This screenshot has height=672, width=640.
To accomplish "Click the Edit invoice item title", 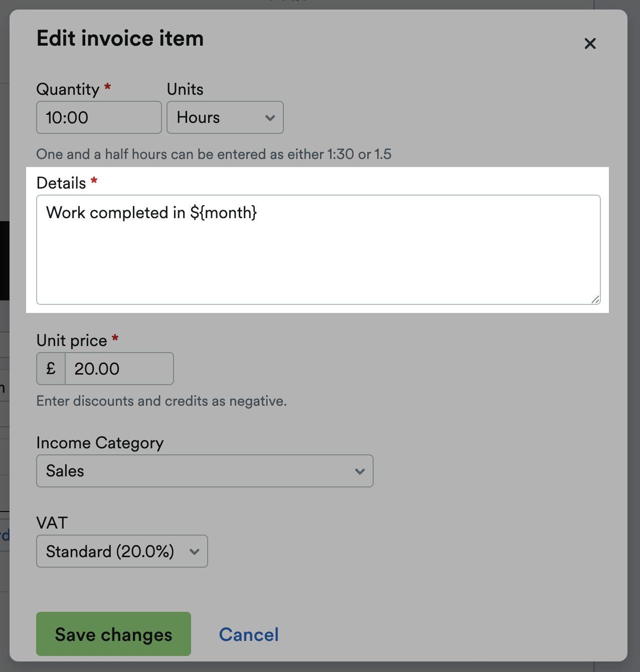I will (120, 38).
